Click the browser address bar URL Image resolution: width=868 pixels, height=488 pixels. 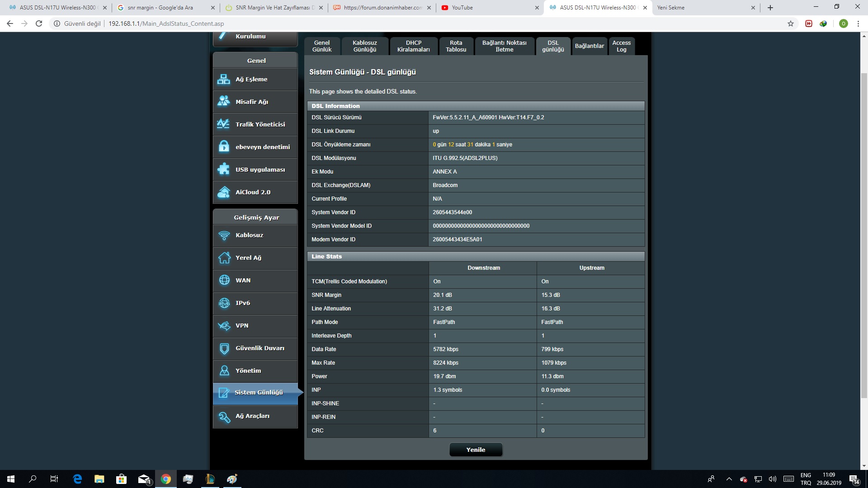point(166,23)
